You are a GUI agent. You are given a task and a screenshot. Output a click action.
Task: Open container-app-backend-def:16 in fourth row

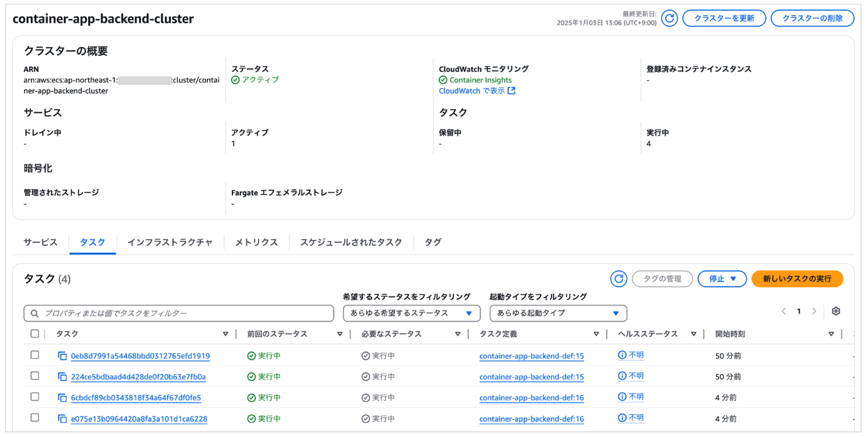point(531,419)
